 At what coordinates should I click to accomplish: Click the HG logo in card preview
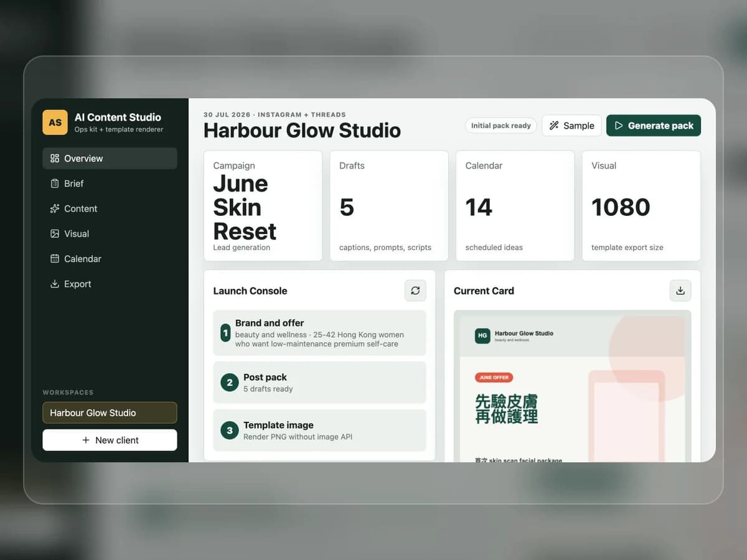482,335
